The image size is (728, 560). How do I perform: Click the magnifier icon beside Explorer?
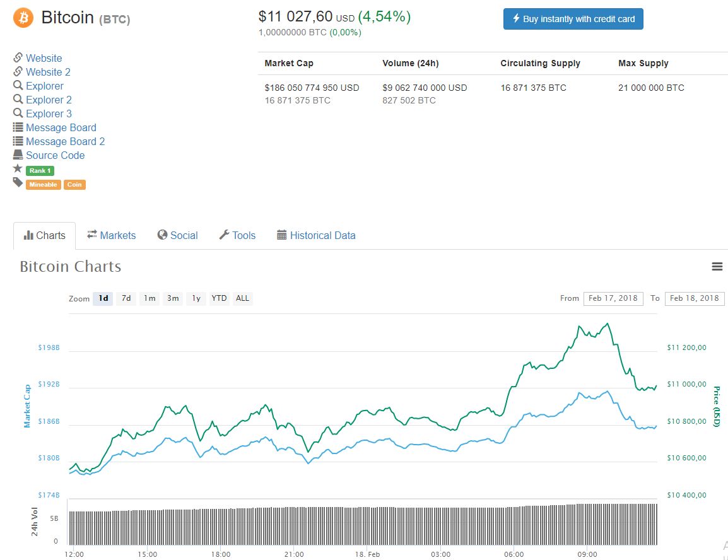(18, 85)
